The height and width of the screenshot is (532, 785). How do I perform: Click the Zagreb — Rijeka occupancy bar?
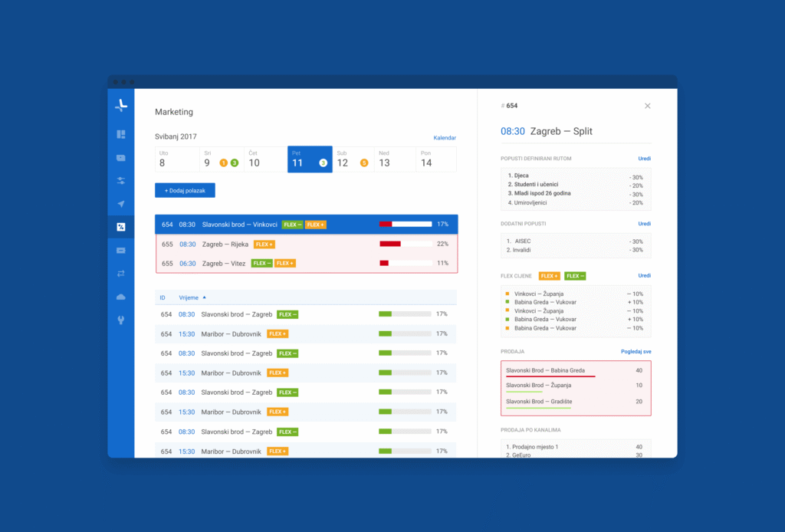405,244
